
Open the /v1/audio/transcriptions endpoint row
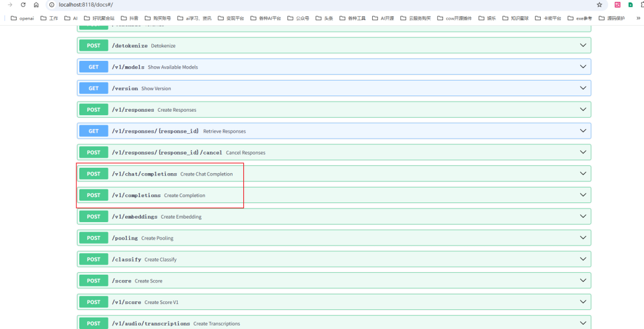334,322
